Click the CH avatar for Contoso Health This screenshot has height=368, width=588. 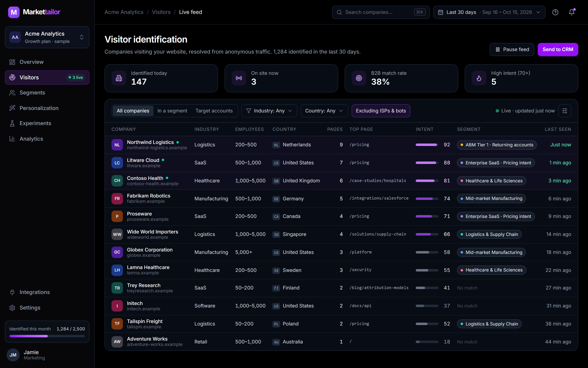click(x=117, y=181)
